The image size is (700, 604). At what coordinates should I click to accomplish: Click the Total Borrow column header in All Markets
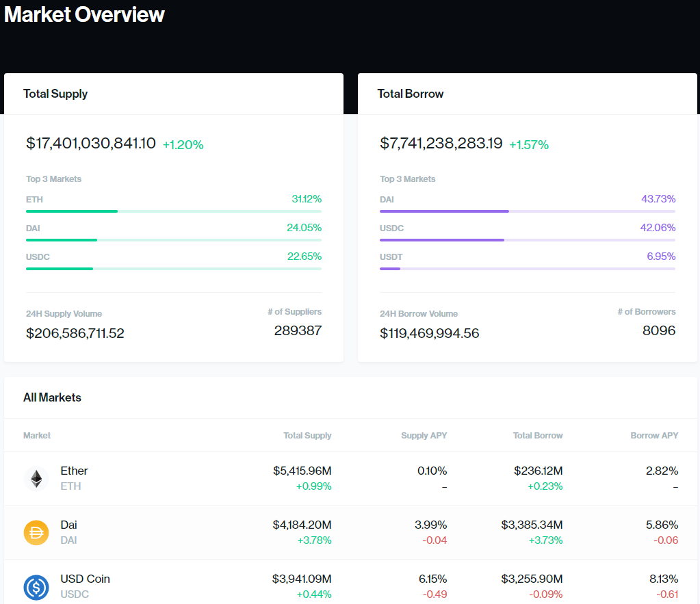pos(538,436)
